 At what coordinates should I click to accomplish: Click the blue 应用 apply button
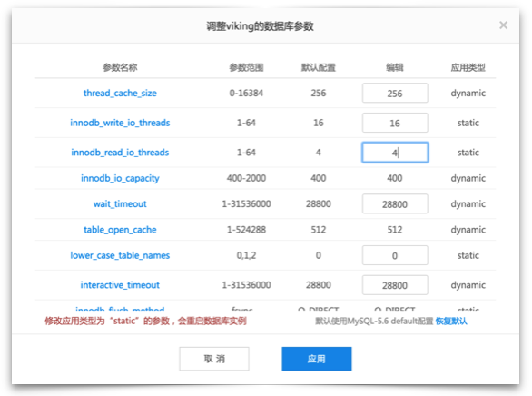click(x=317, y=359)
